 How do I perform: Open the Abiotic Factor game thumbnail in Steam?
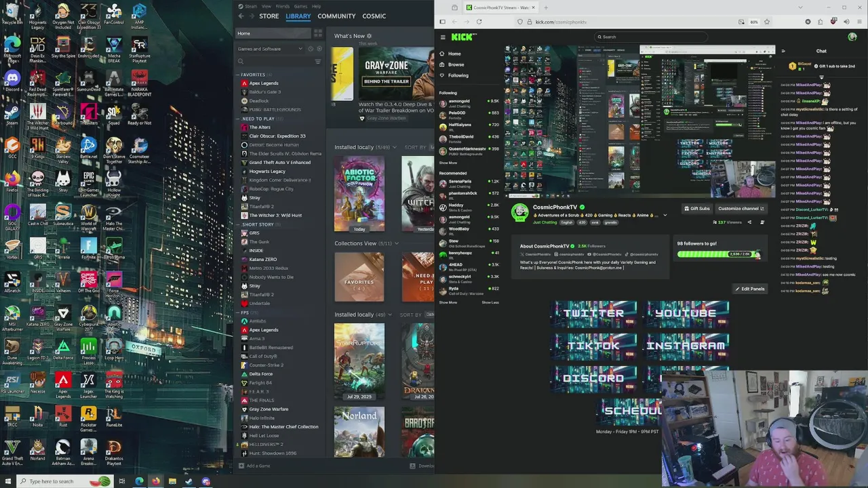click(x=359, y=194)
